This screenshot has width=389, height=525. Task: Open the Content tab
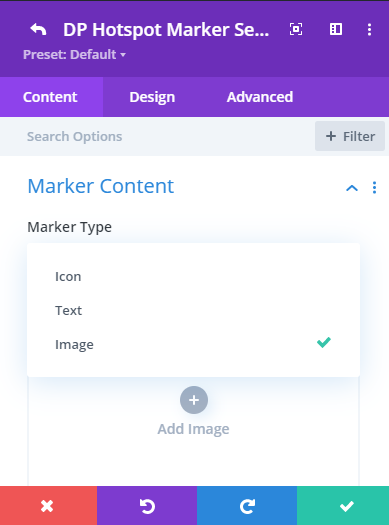[50, 97]
